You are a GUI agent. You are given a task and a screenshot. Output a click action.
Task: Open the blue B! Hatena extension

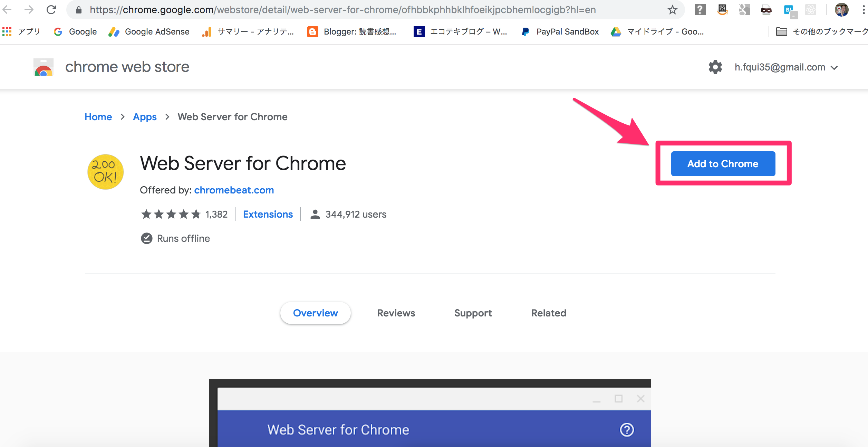coord(790,11)
